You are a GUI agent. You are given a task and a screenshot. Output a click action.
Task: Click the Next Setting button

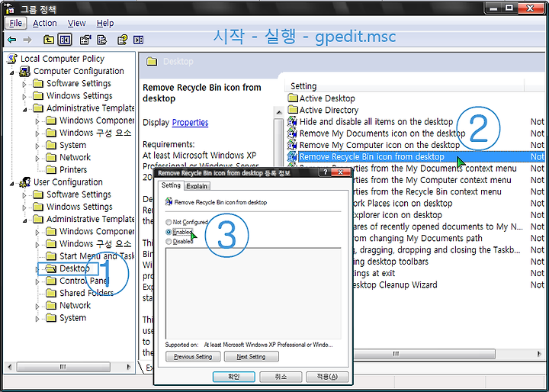(x=251, y=357)
